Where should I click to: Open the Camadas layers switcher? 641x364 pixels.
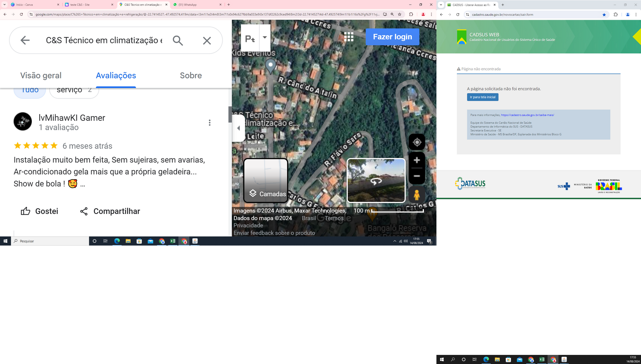[x=266, y=180]
